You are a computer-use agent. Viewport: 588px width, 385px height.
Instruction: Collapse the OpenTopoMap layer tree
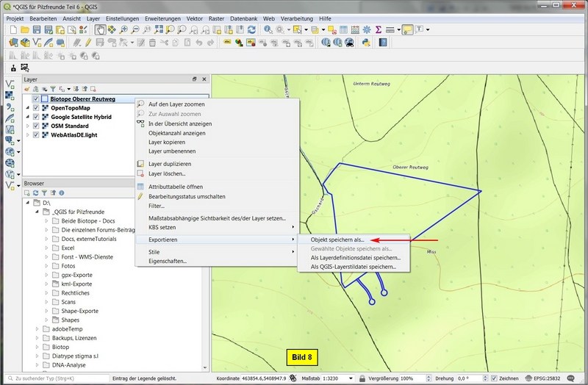coord(28,108)
